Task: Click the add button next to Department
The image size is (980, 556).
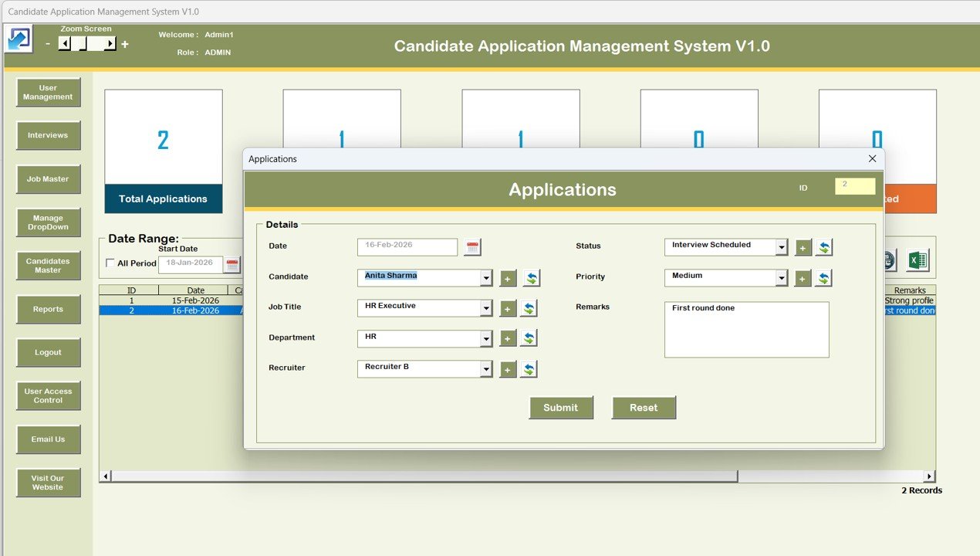Action: pos(508,339)
